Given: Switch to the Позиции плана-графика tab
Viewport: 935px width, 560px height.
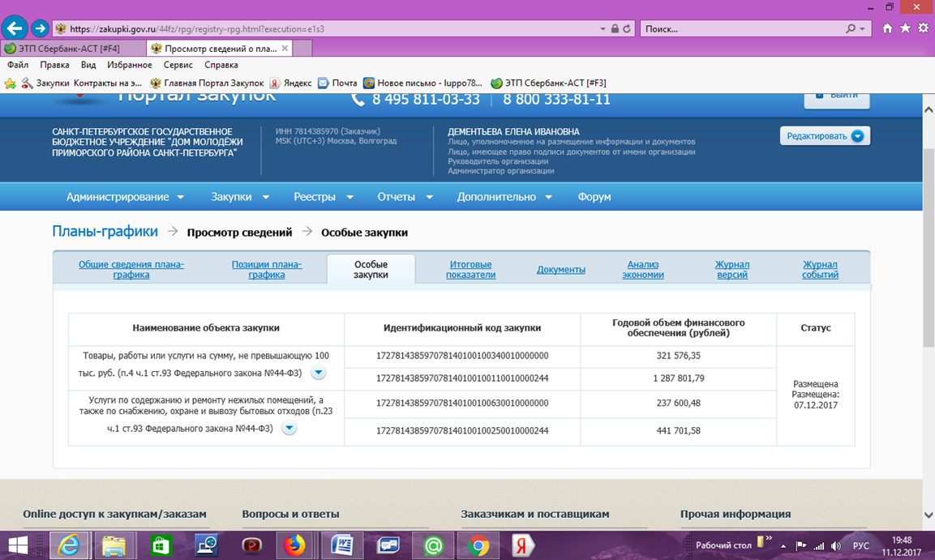Looking at the screenshot, I should 266,270.
